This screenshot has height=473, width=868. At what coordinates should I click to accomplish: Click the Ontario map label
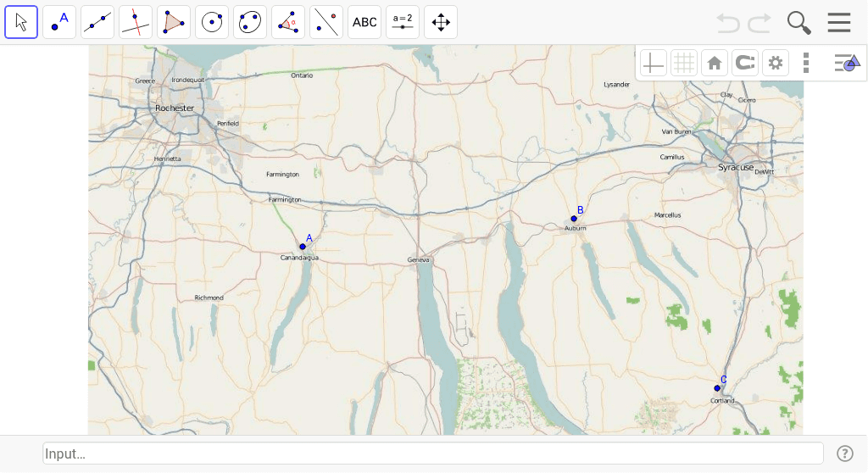(x=302, y=75)
